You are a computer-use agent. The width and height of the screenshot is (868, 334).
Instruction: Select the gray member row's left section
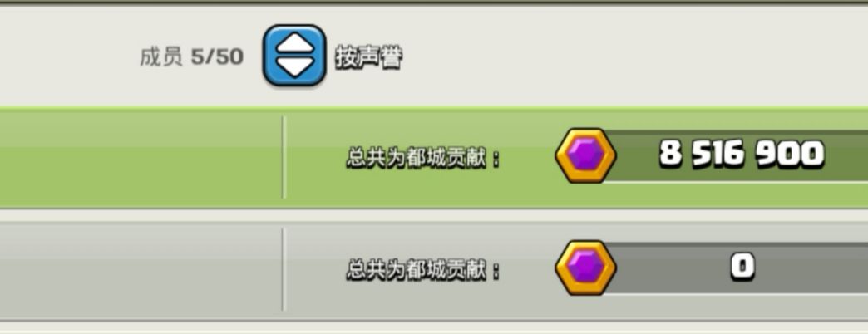(141, 270)
